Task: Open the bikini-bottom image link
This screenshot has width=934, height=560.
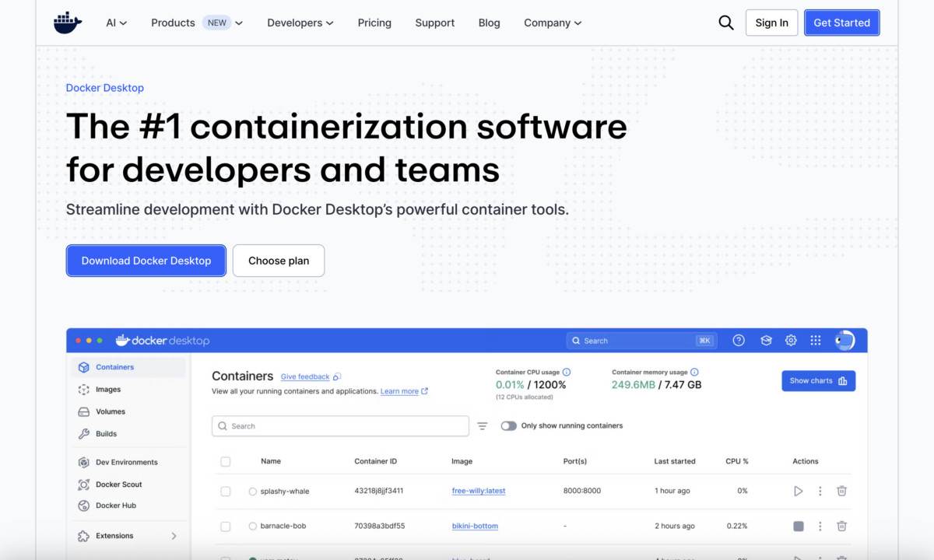Action: point(475,527)
